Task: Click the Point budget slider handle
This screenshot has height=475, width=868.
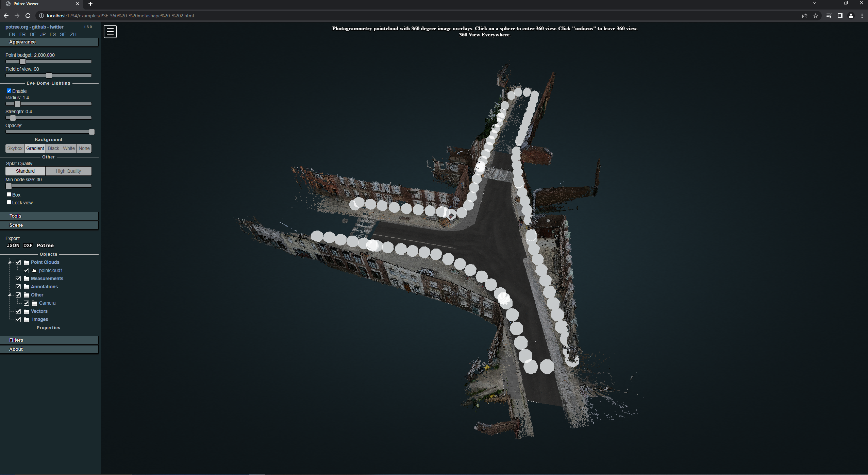Action: [22, 62]
